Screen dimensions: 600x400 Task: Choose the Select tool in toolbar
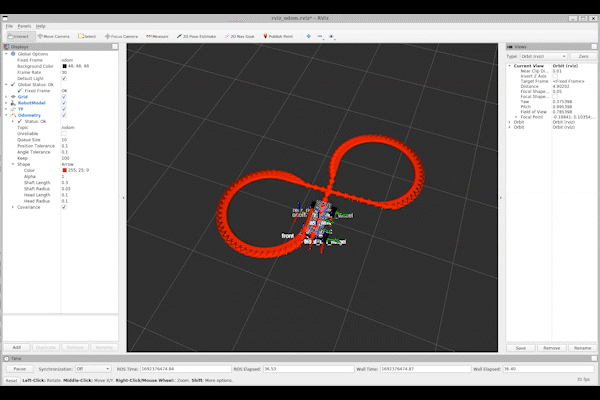(87, 36)
